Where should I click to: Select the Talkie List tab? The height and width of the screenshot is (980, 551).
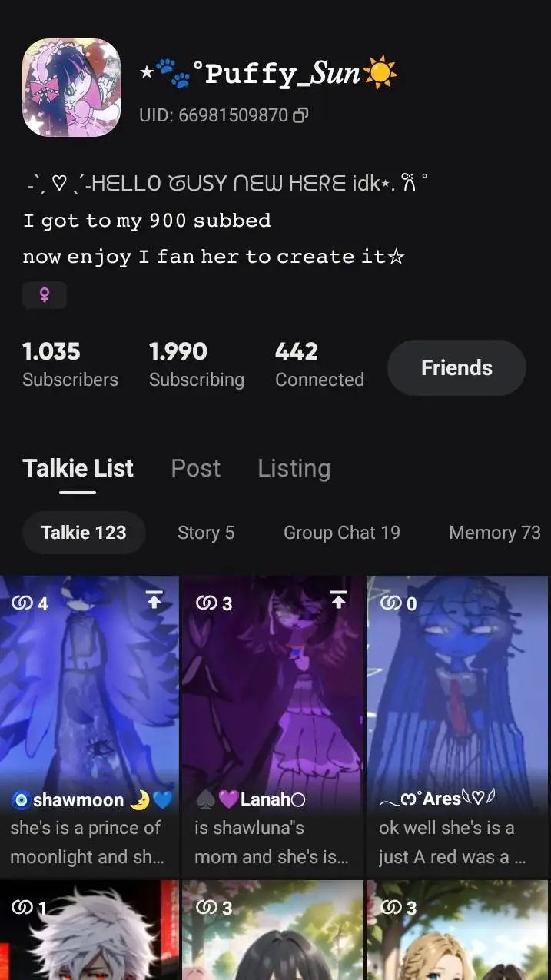pos(78,468)
